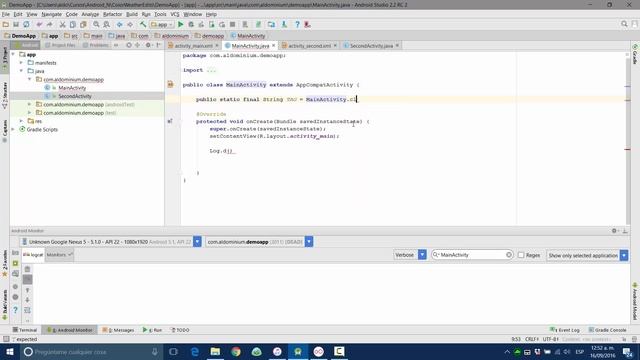Toggle the Regex checkbox
The height and width of the screenshot is (360, 640).
click(x=521, y=255)
